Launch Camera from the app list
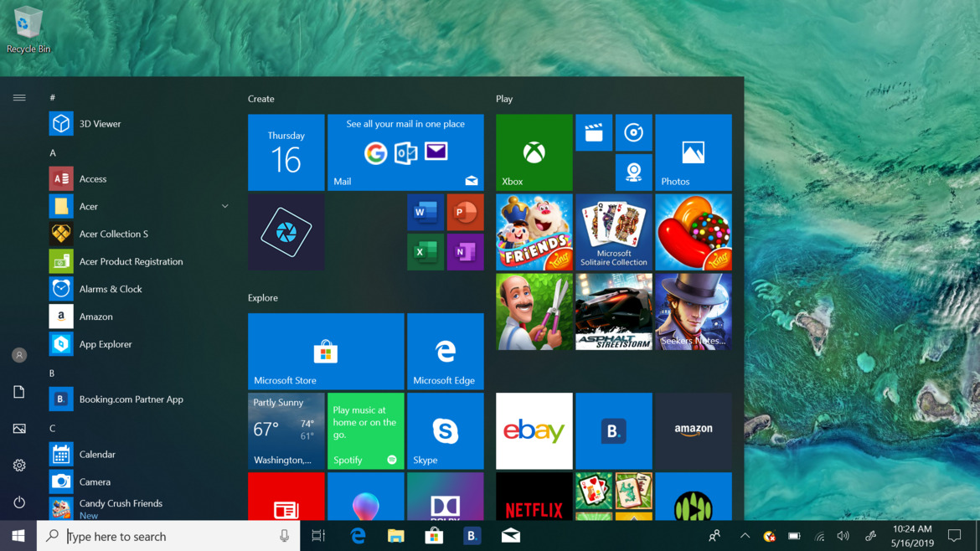The image size is (980, 551). 139,481
